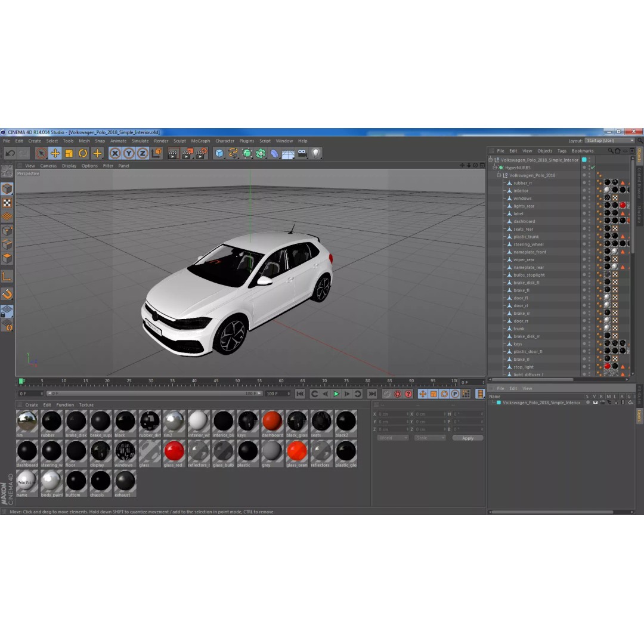Open the Layout Startup dropdown
Image resolution: width=644 pixels, height=644 pixels.
(x=610, y=141)
